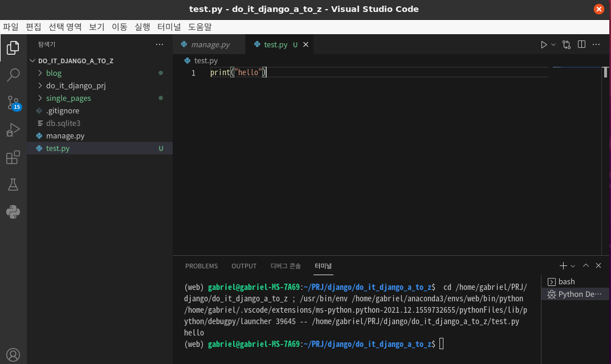Click line number 1 in the gutter
This screenshot has height=364, width=611.
coord(193,73)
